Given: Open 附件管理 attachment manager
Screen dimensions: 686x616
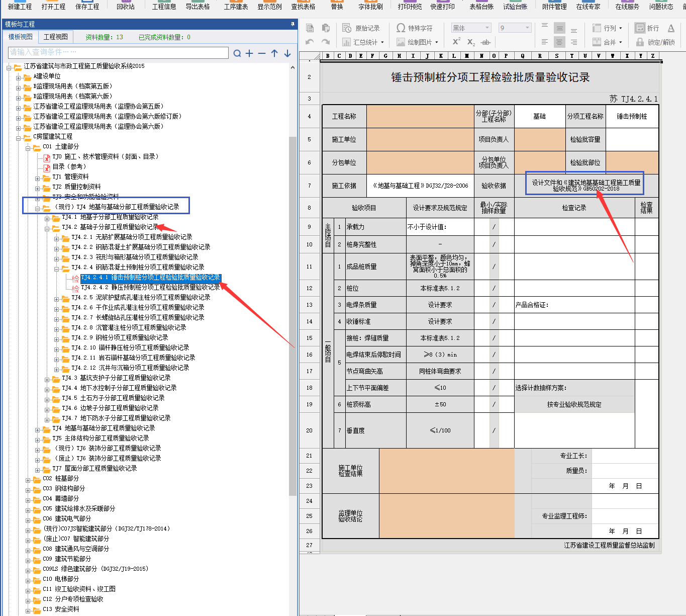Looking at the screenshot, I should click(x=555, y=7).
